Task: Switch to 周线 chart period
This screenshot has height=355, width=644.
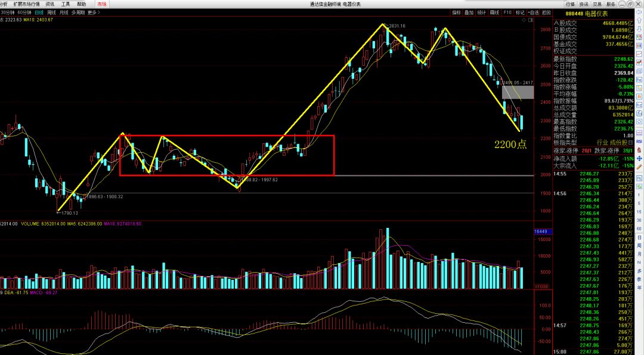Action: (x=52, y=13)
